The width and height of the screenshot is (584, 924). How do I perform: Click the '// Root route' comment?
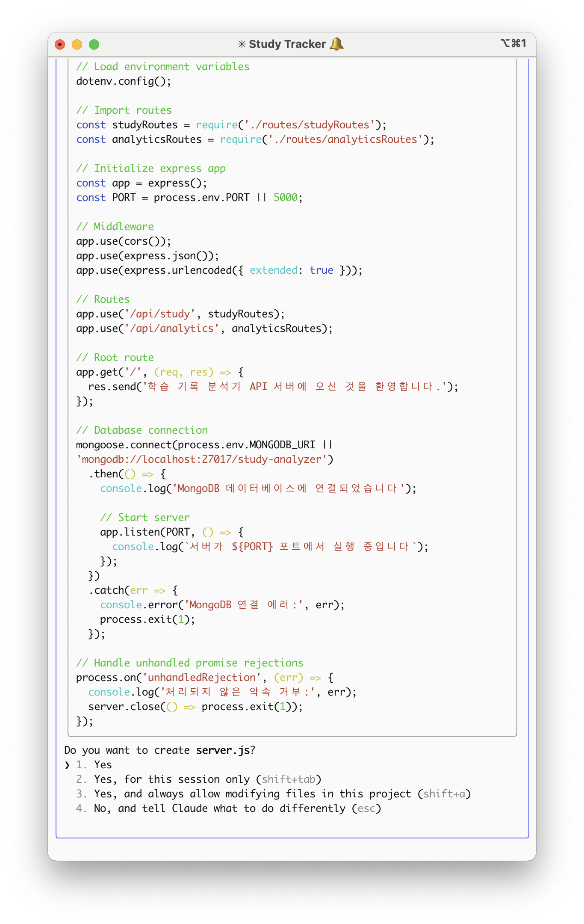pyautogui.click(x=115, y=357)
